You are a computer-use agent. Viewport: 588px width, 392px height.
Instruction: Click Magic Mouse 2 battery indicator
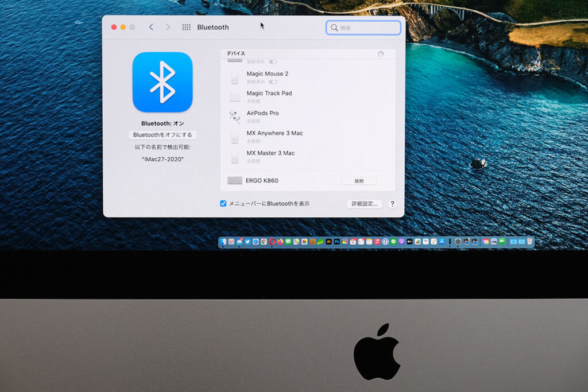point(273,81)
